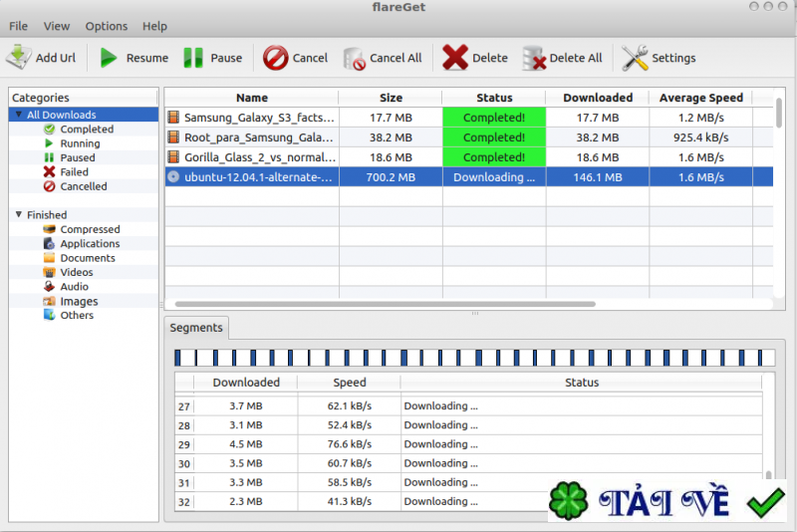The image size is (797, 532).
Task: Click the Compressed category icon
Action: 49,229
